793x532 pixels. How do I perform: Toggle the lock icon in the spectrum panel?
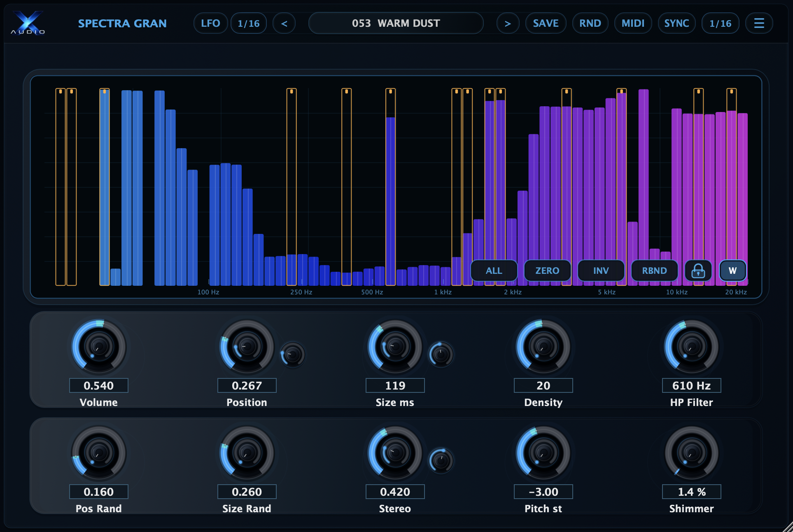click(698, 271)
